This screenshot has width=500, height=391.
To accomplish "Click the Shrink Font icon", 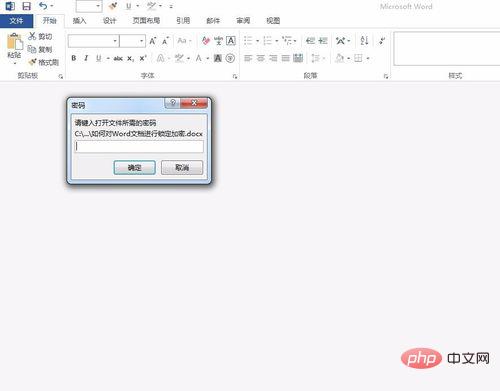I will [165, 41].
